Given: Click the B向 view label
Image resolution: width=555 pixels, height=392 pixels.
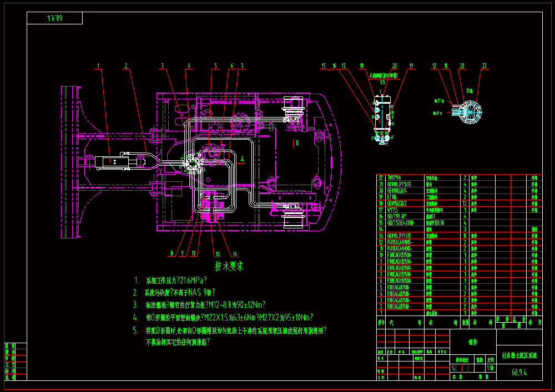Looking at the screenshot, I should click(x=470, y=91).
